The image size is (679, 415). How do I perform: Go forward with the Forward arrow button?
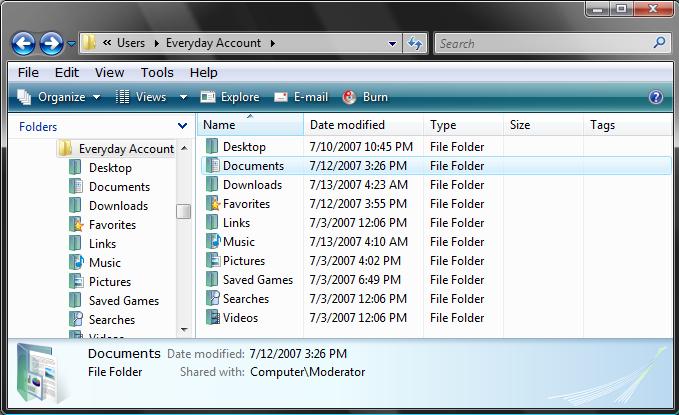click(52, 43)
